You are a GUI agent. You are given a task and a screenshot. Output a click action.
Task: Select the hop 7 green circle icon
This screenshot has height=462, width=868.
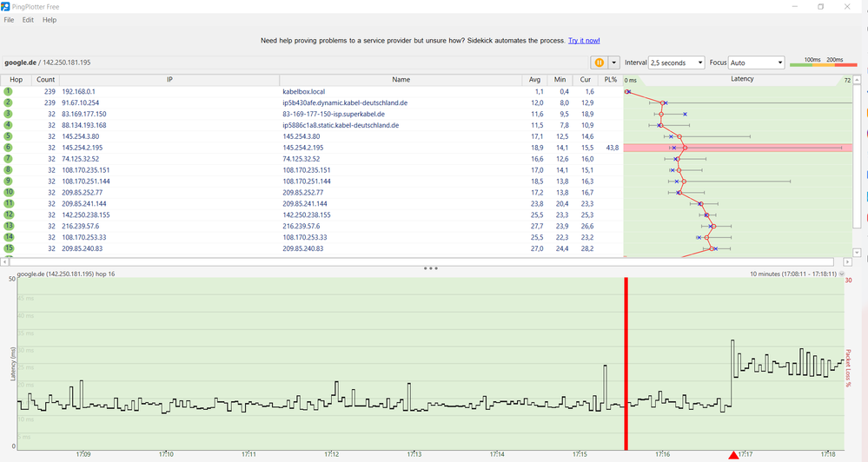(8, 159)
